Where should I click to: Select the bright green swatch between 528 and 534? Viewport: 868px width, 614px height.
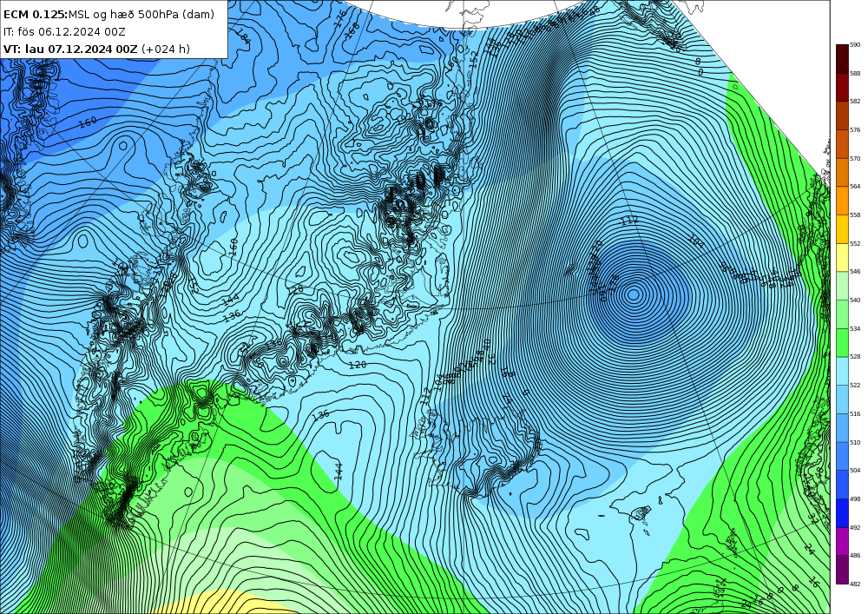[x=842, y=343]
